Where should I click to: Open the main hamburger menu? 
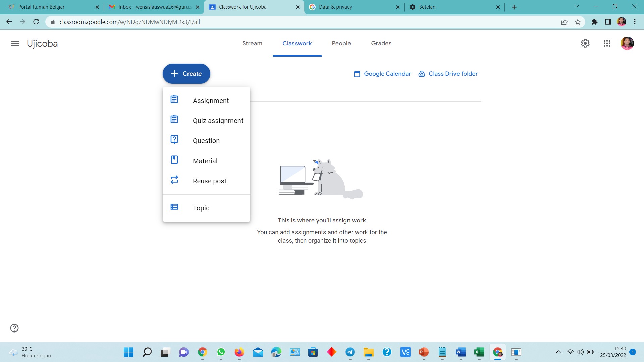15,43
